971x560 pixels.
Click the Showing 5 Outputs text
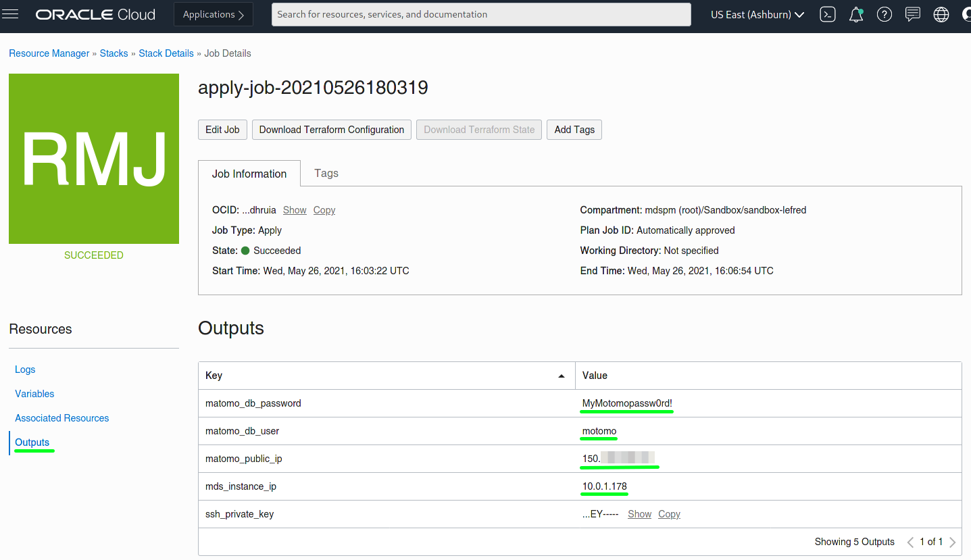point(855,542)
